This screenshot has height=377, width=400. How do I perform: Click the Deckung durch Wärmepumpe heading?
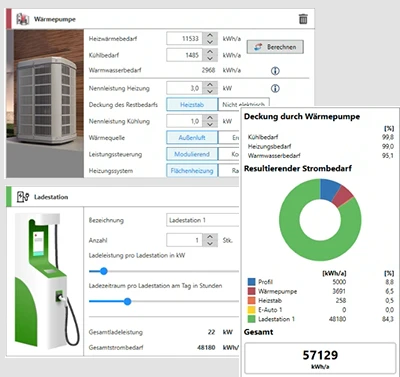point(302,117)
